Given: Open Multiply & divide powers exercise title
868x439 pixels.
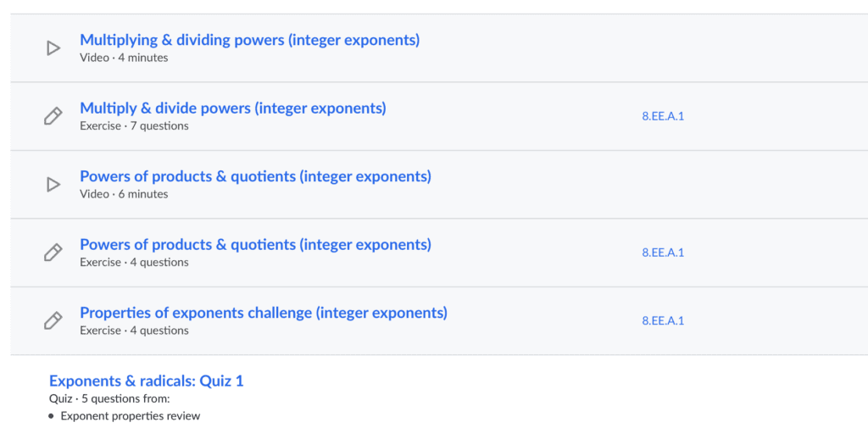Looking at the screenshot, I should (233, 108).
